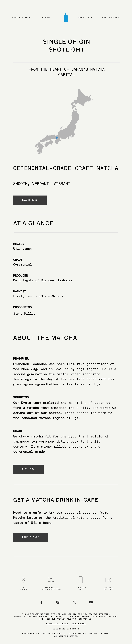
Task: Follow the Unsubscribe link
Action: [79, 624]
